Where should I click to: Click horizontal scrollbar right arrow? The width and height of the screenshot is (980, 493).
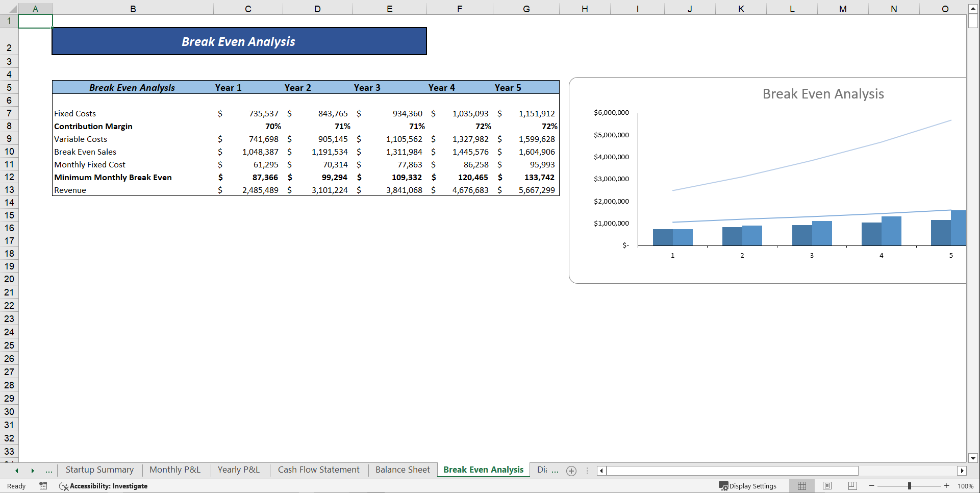(x=962, y=471)
